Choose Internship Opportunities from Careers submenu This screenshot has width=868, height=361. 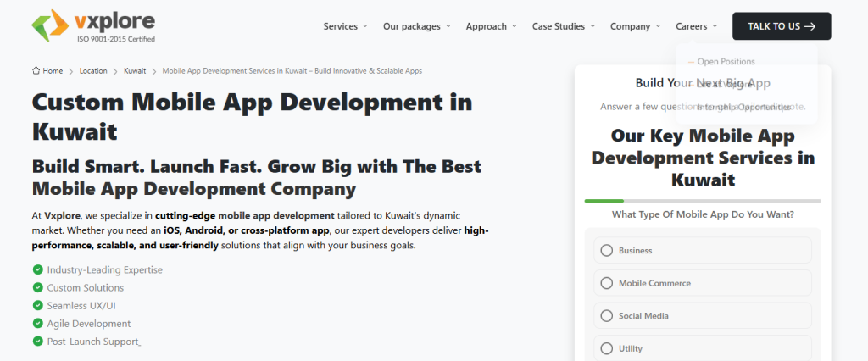(744, 108)
